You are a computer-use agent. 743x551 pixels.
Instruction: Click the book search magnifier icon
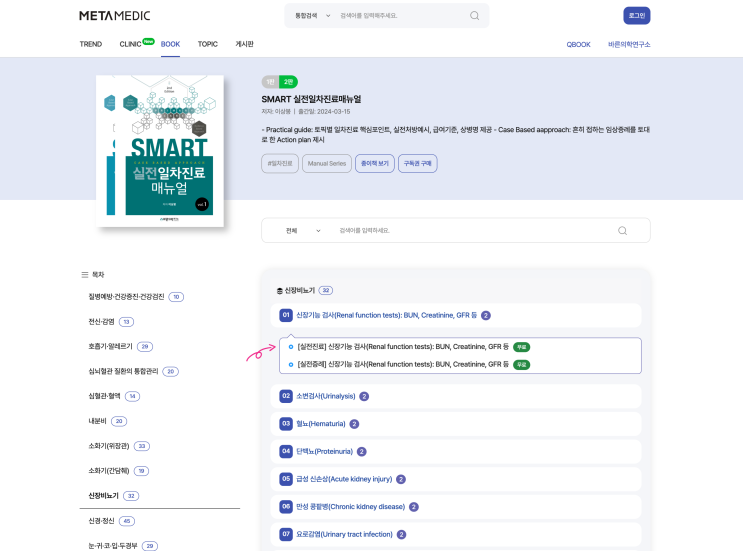[622, 231]
